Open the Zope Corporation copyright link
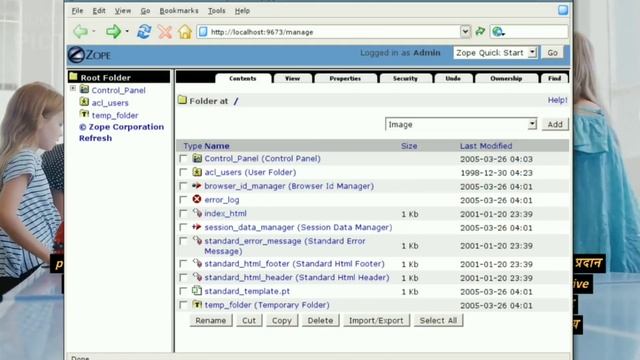This screenshot has height=360, width=640. click(x=121, y=127)
